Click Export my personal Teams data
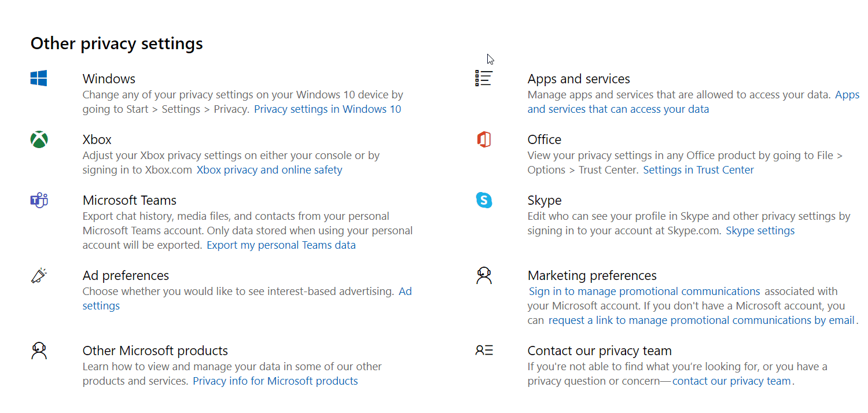 coord(281,245)
